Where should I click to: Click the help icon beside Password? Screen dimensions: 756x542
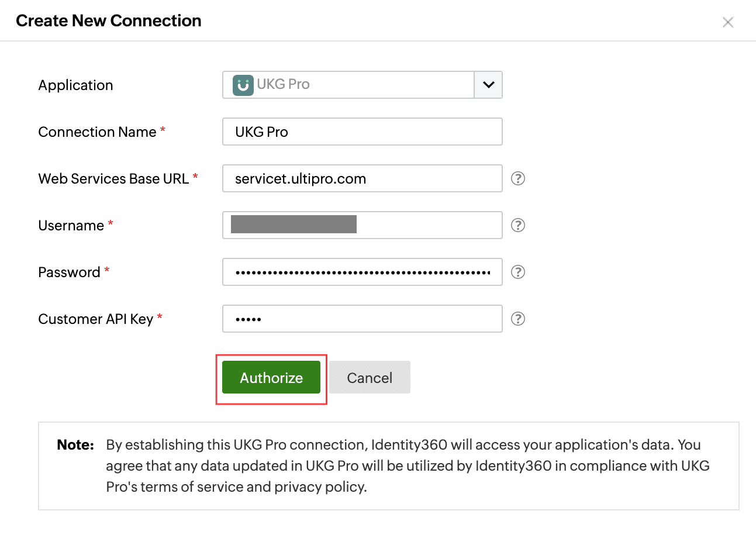tap(518, 272)
